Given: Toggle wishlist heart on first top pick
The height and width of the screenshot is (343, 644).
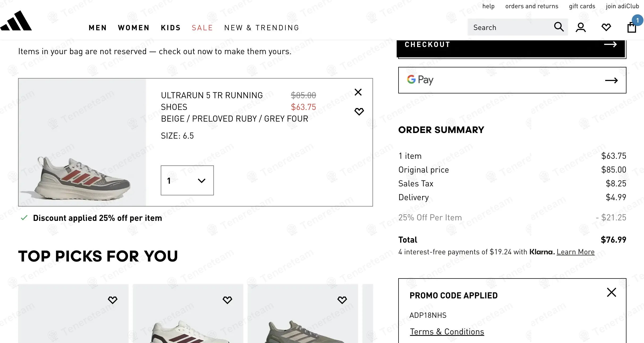Looking at the screenshot, I should click(112, 300).
